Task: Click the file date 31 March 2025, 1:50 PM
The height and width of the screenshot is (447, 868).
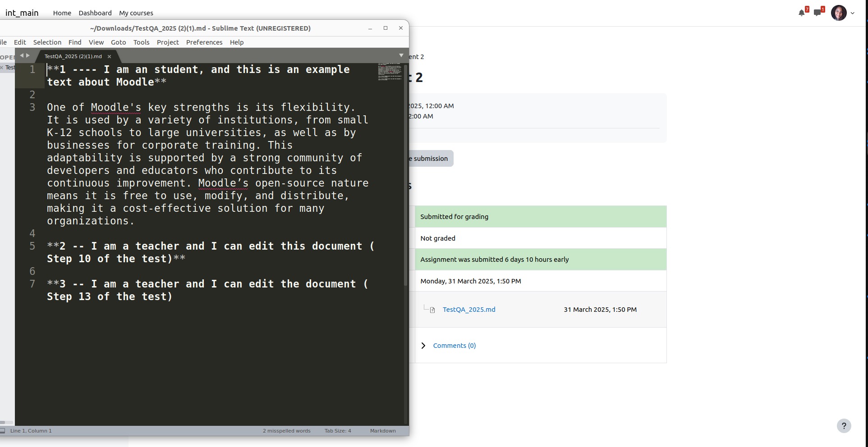Action: click(x=600, y=310)
